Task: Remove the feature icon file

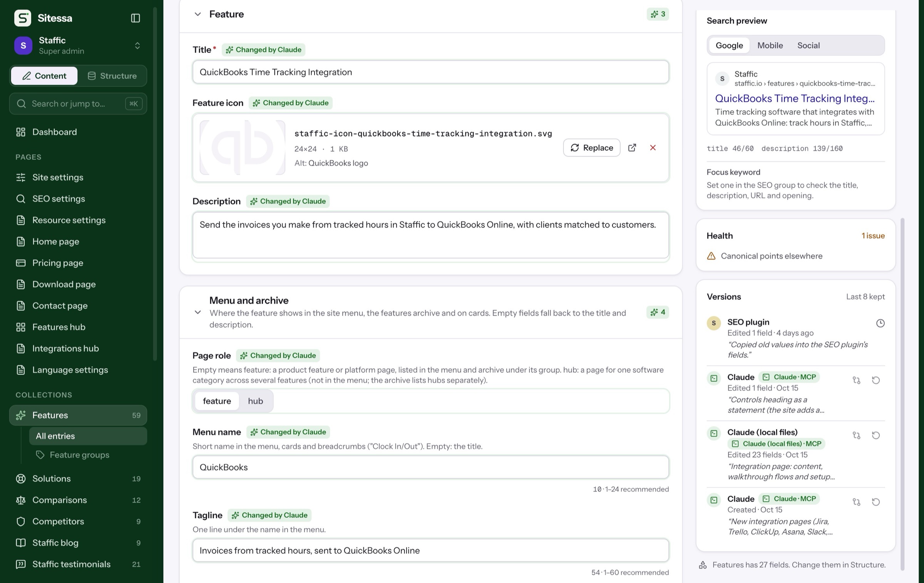Action: point(653,148)
